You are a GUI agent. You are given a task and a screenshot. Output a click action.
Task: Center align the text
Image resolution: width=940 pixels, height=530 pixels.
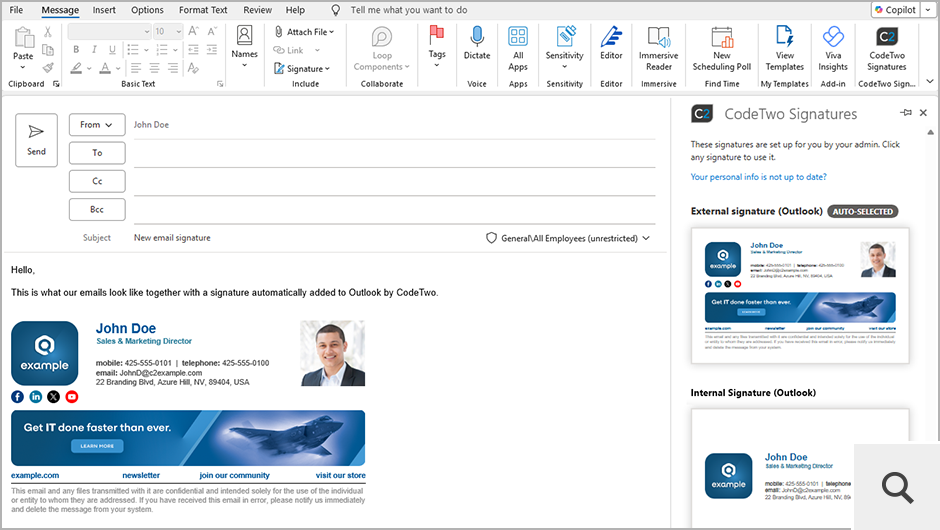tap(154, 68)
